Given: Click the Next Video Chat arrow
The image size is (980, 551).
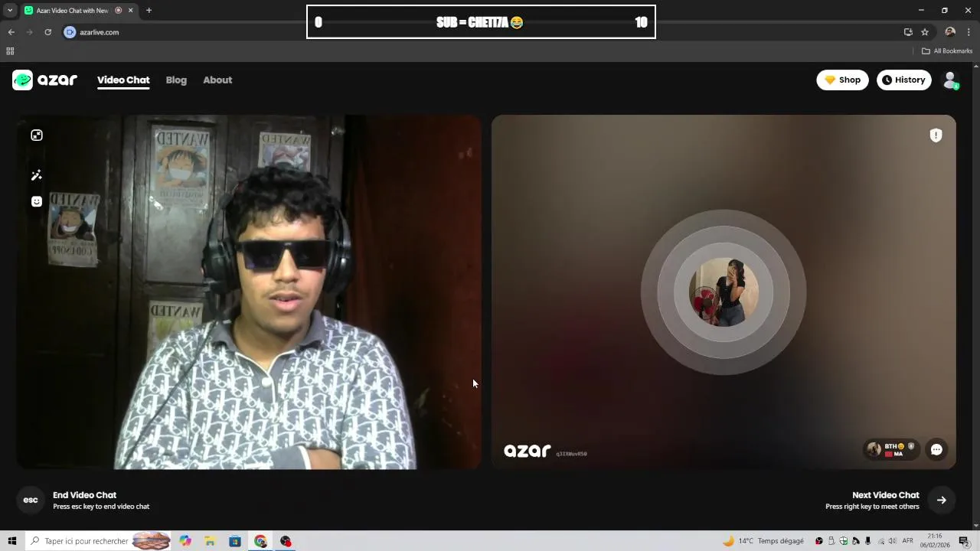Looking at the screenshot, I should click(x=942, y=500).
